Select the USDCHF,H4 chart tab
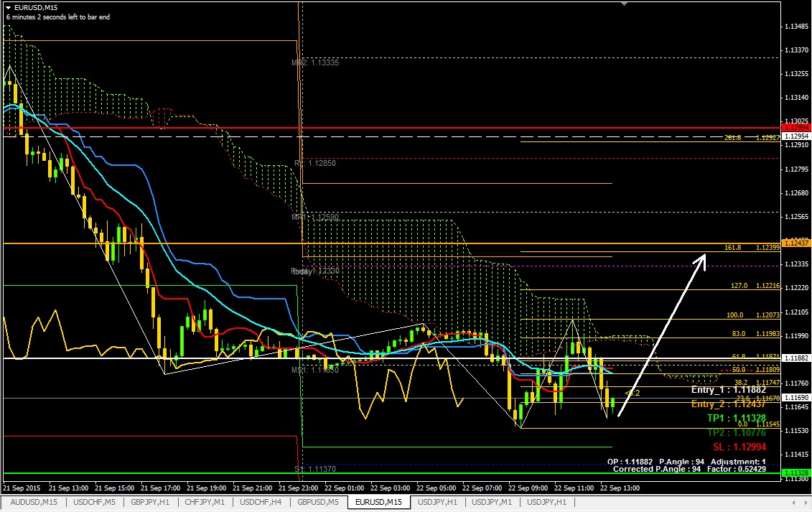The width and height of the screenshot is (812, 512). point(261,502)
